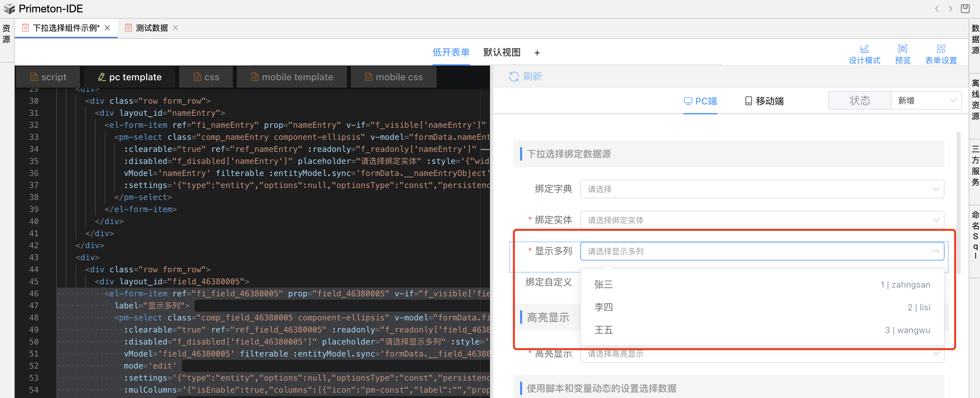Navigate forward with the right arrow icon
Viewport: 980px width, 398px height.
click(950, 8)
